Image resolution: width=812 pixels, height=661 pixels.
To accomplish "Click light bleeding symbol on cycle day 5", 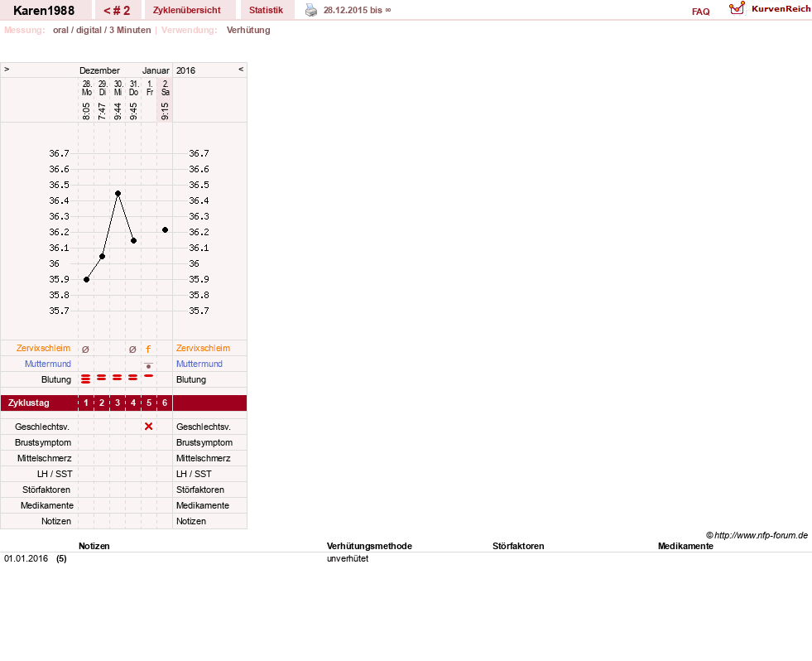I will (149, 375).
